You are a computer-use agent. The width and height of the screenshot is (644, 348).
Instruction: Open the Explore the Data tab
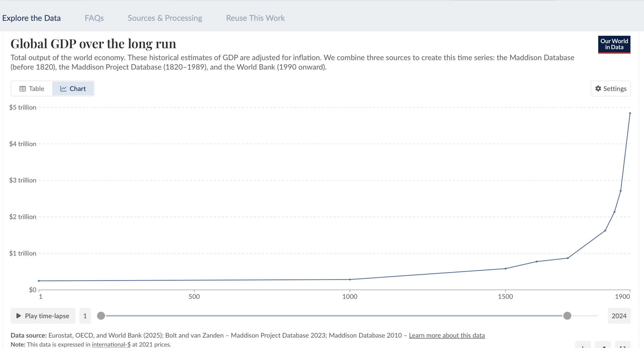coord(31,18)
